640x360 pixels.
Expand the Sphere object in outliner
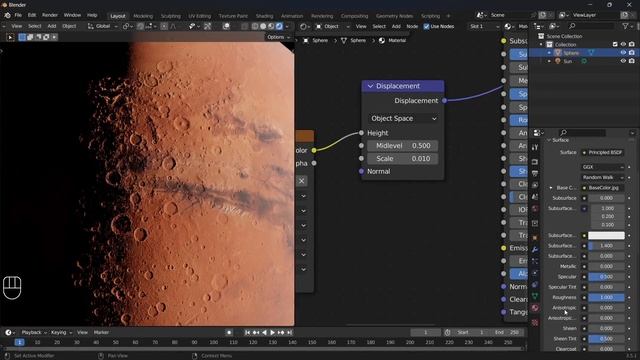tap(549, 53)
